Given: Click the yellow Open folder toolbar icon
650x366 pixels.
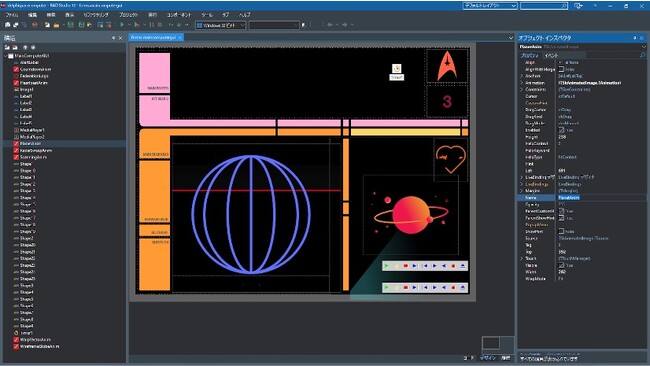Looking at the screenshot, I should click(x=56, y=25).
